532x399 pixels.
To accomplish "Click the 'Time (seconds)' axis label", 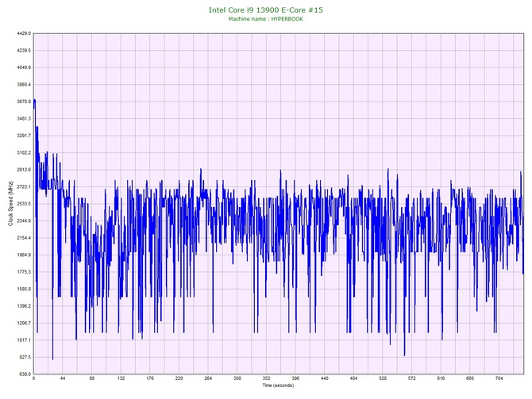I will [278, 385].
